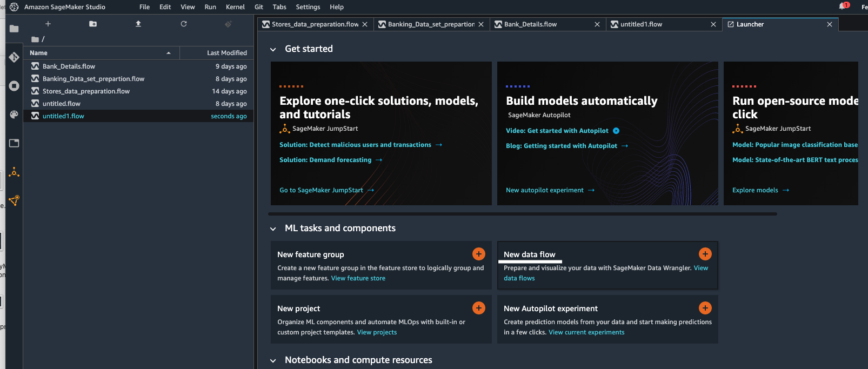Collapse the ML tasks and components section
The width and height of the screenshot is (868, 369).
pos(273,229)
